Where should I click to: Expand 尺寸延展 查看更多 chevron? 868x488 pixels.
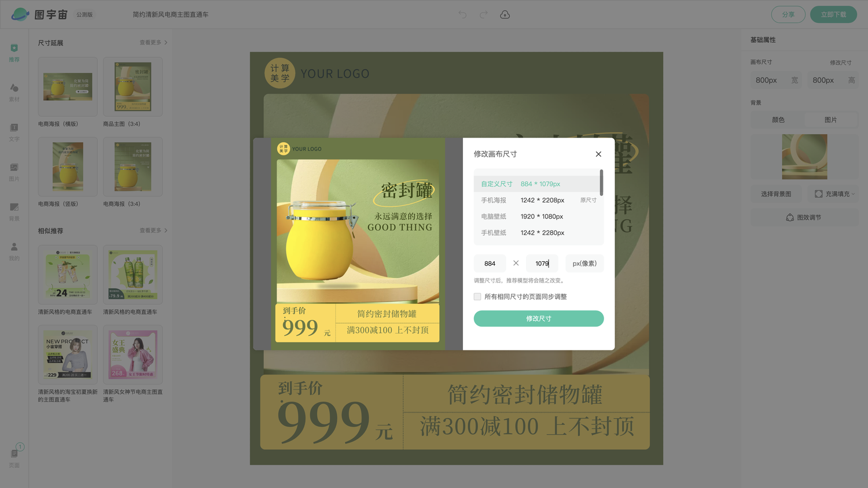[x=165, y=42]
